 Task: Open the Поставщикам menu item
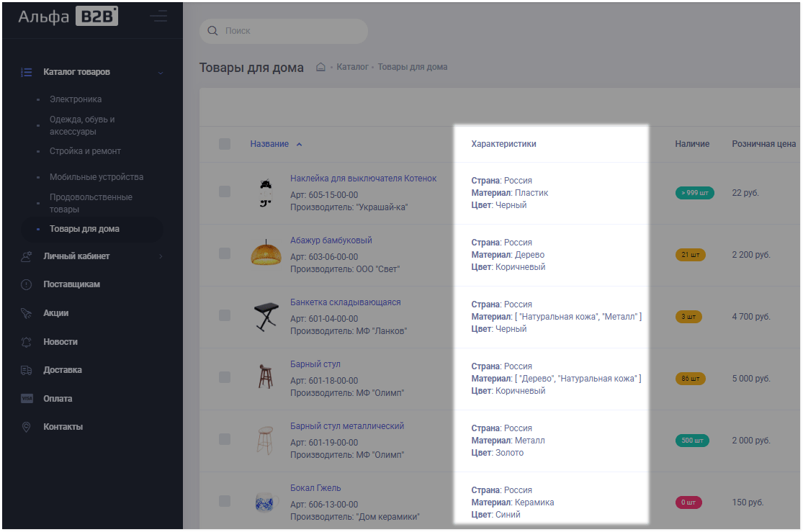coord(72,284)
